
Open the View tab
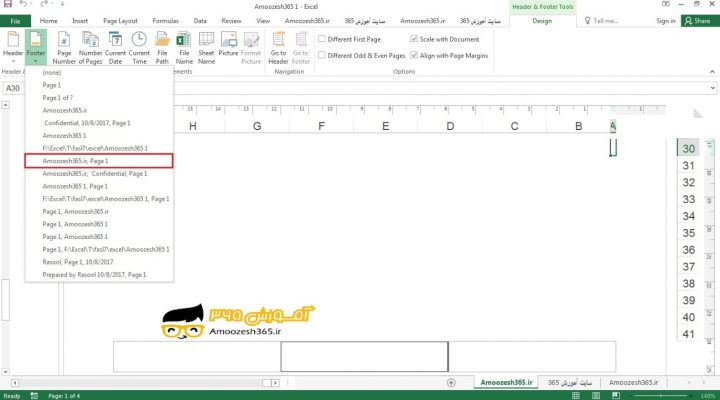pyautogui.click(x=263, y=21)
